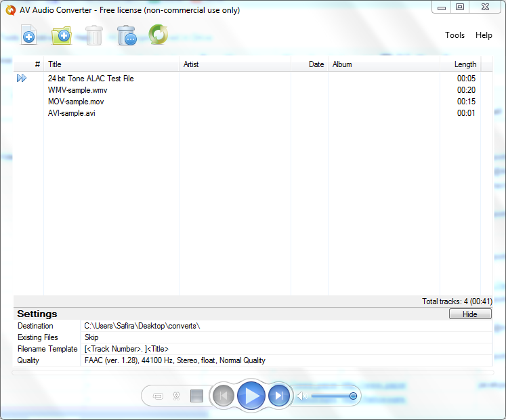Click the now-playing arrow beside 24 bit Tone
The width and height of the screenshot is (506, 420).
(22, 78)
